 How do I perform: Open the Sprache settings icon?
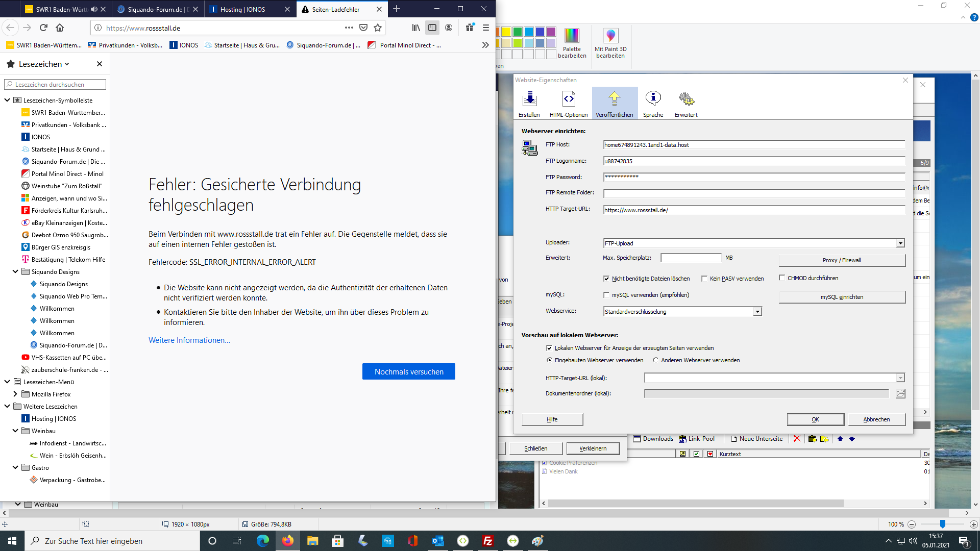[653, 99]
